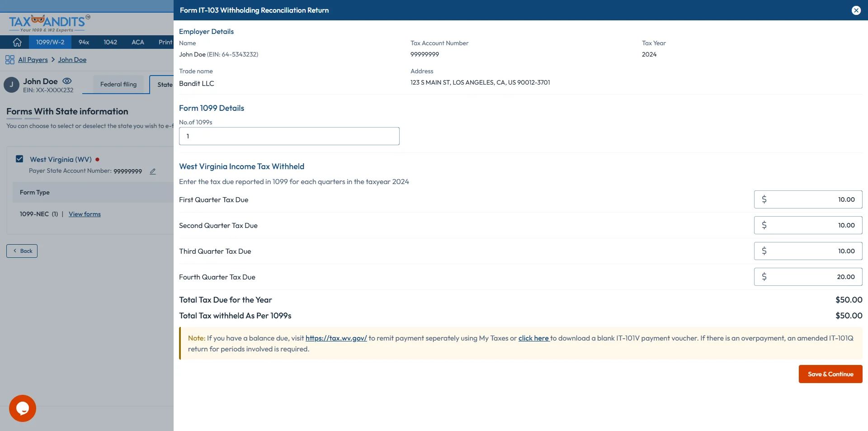This screenshot has height=431, width=868.
Task: Edit the Payer State Account Number pencil icon
Action: point(153,171)
